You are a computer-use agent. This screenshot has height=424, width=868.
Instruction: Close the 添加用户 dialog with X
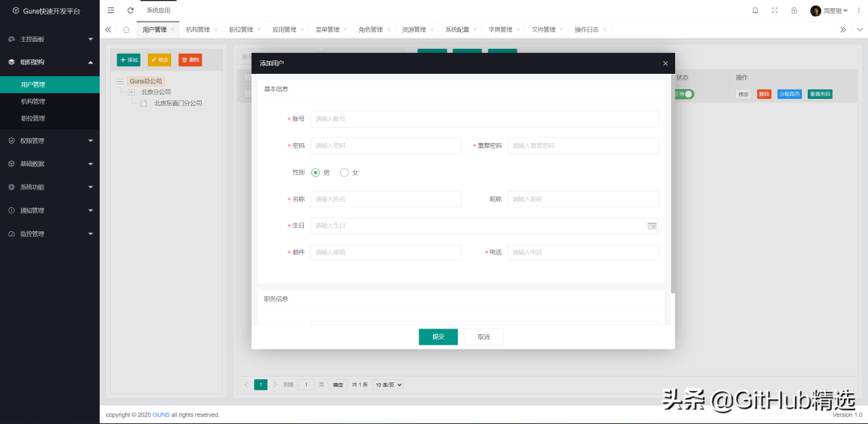665,63
